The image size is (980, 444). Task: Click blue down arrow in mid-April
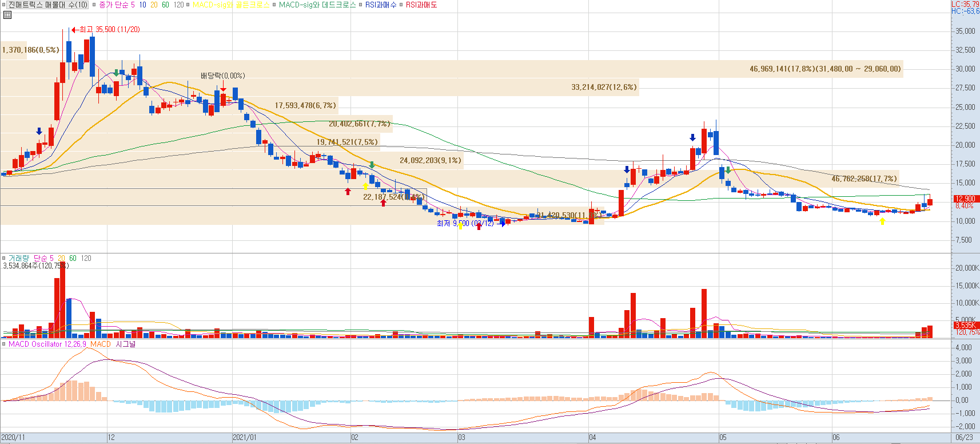627,169
